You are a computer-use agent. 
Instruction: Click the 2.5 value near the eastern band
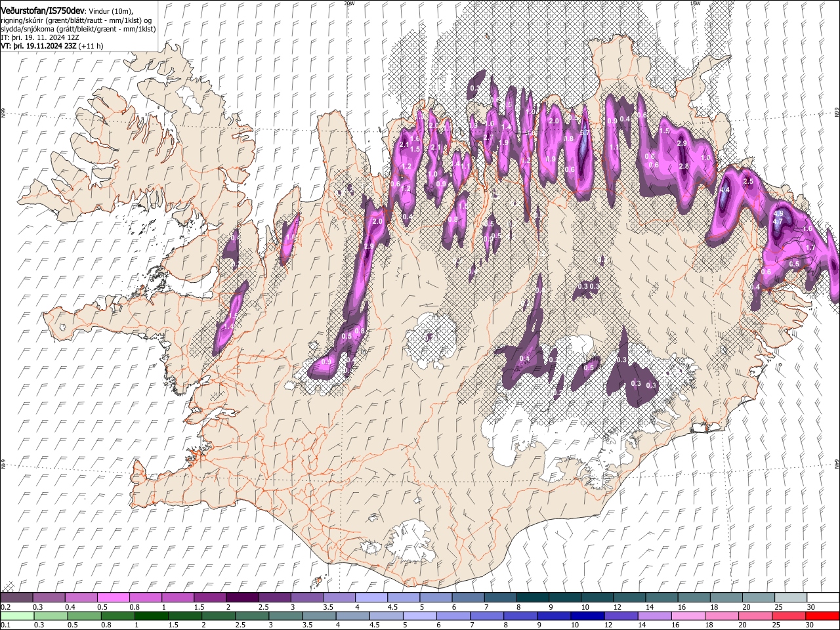tap(747, 181)
